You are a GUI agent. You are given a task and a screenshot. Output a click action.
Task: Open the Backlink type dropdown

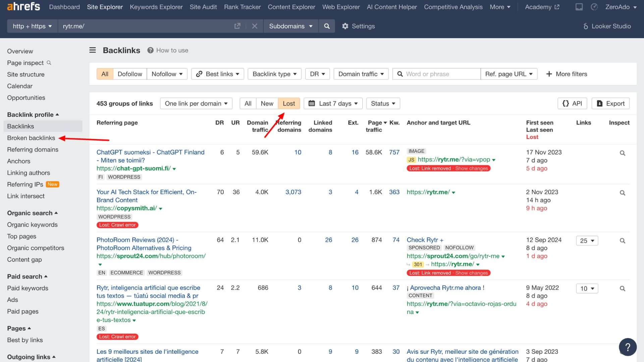[x=274, y=74]
